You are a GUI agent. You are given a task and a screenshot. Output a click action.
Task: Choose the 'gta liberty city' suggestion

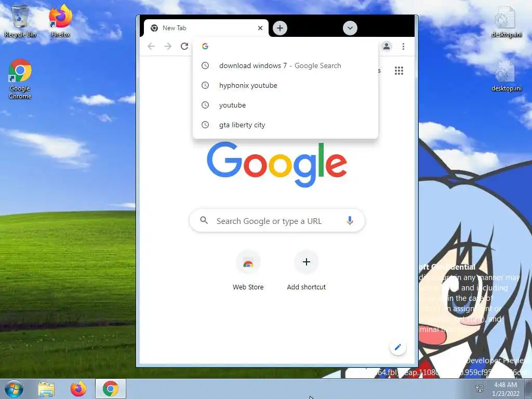point(285,125)
